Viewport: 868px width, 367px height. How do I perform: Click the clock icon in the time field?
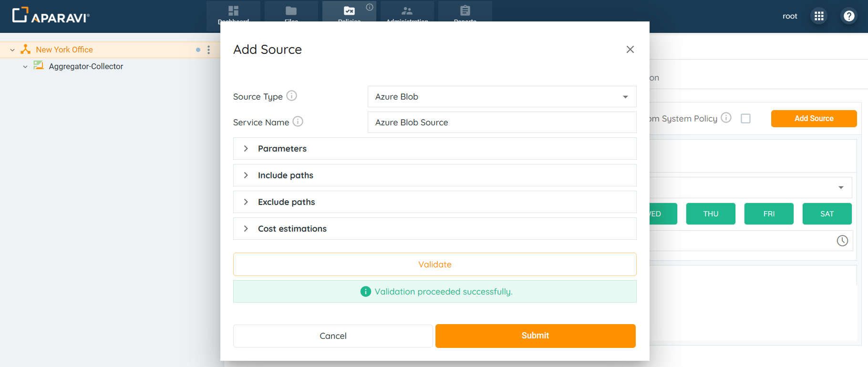click(x=842, y=241)
